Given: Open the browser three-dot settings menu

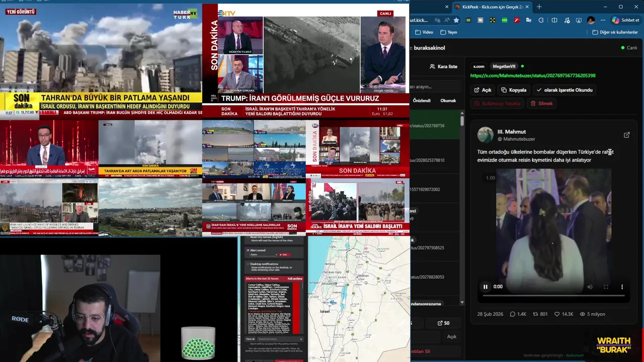Looking at the screenshot, I should click(x=603, y=20).
